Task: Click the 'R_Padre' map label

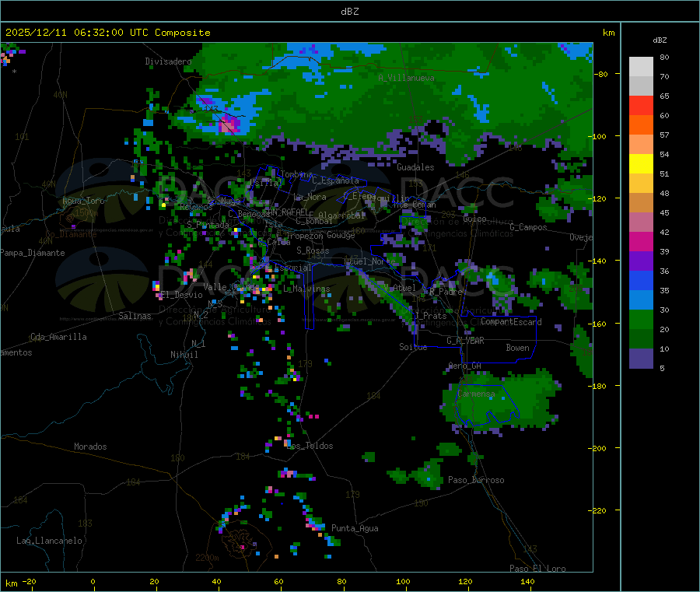Action: click(x=446, y=292)
